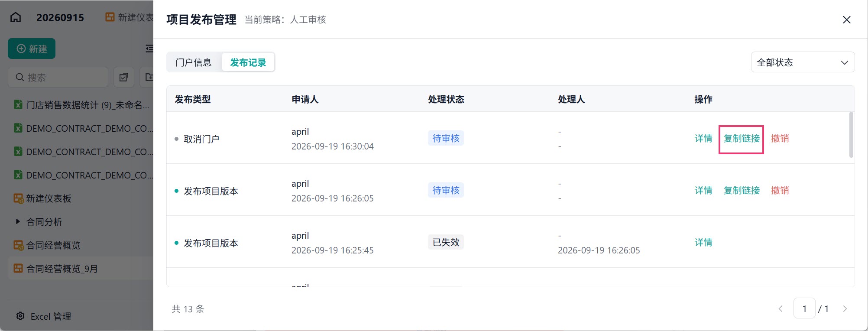Click the page number input box
This screenshot has height=331, width=868.
point(804,309)
